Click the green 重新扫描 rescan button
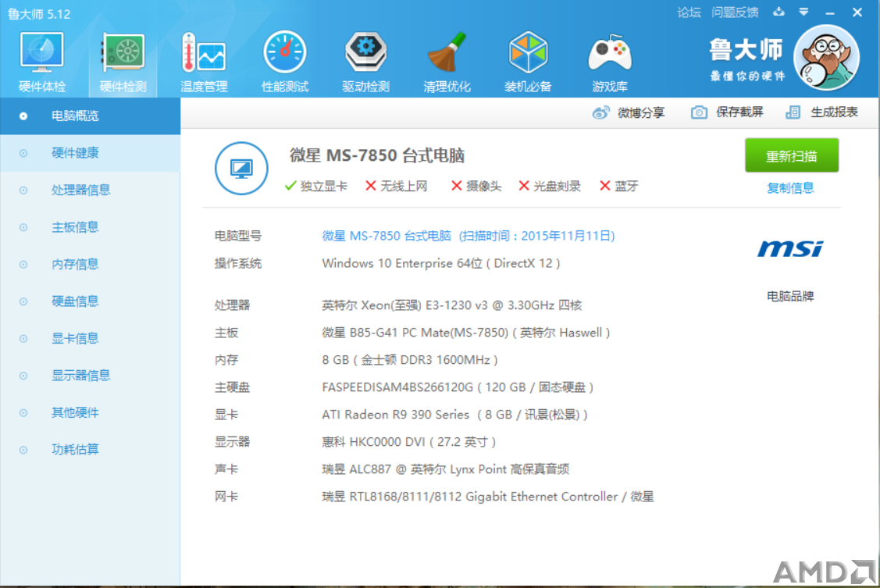This screenshot has height=588, width=880. point(791,155)
